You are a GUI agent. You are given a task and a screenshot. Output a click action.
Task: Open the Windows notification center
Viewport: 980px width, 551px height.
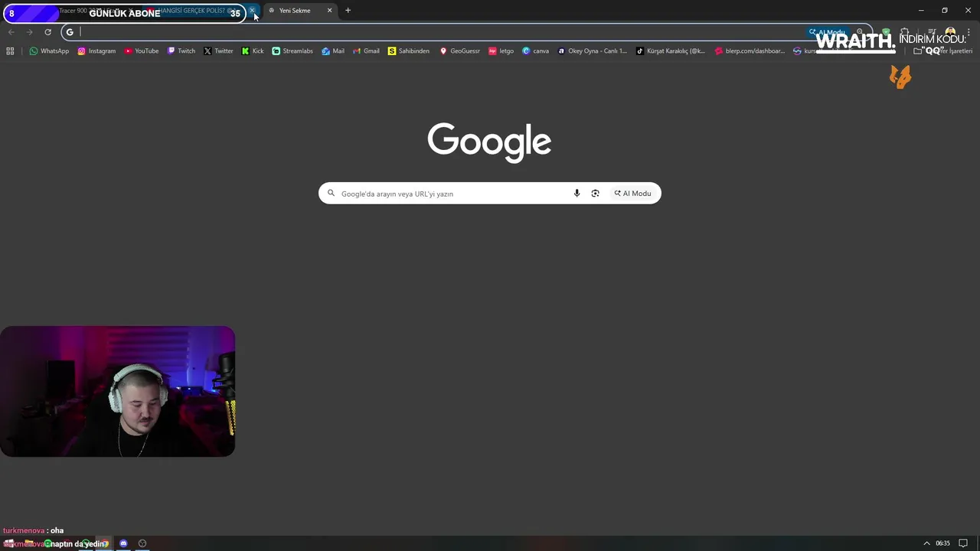[963, 543]
